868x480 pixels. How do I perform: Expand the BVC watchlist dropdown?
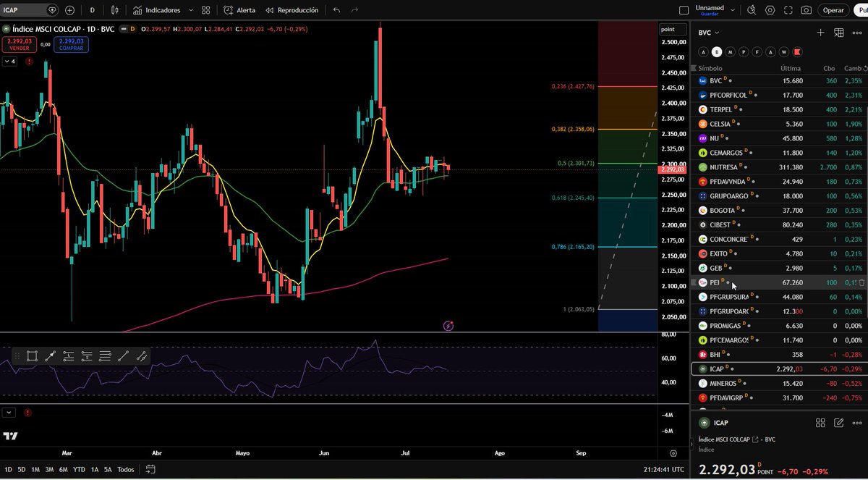click(709, 33)
